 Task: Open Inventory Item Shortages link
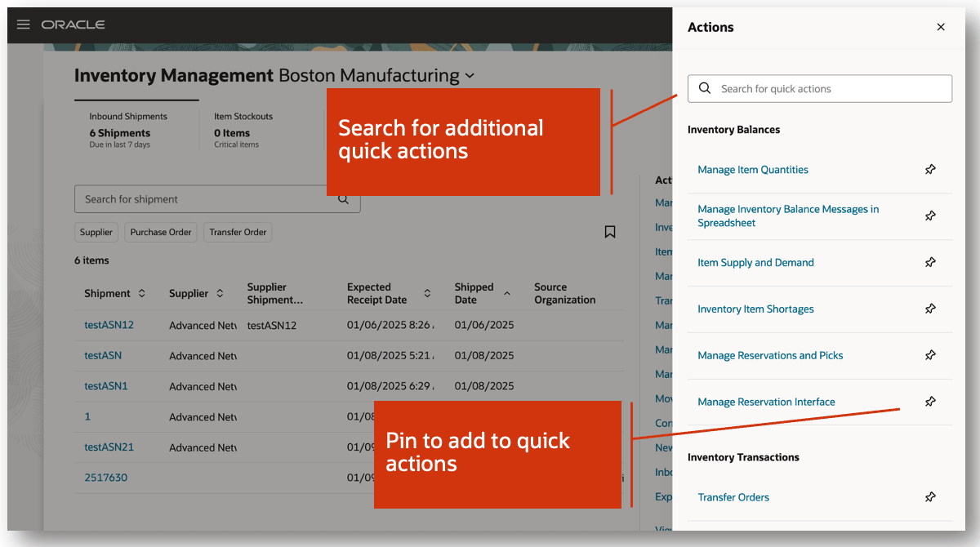(755, 309)
